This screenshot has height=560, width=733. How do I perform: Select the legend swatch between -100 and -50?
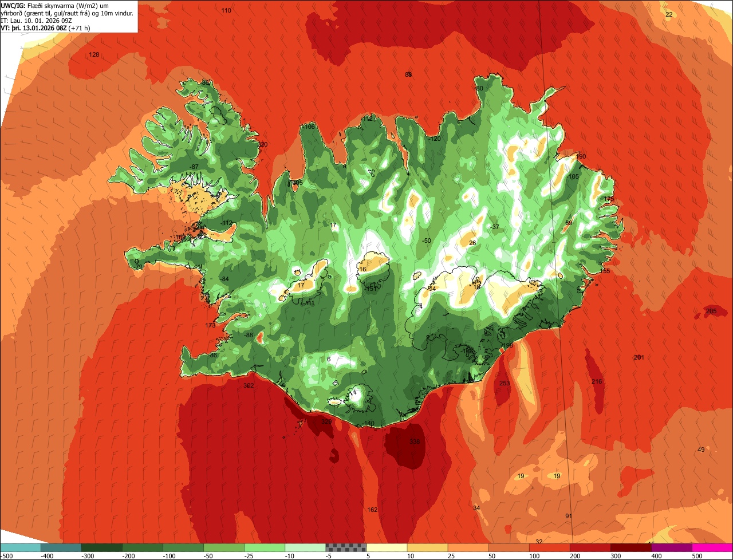tap(183, 547)
